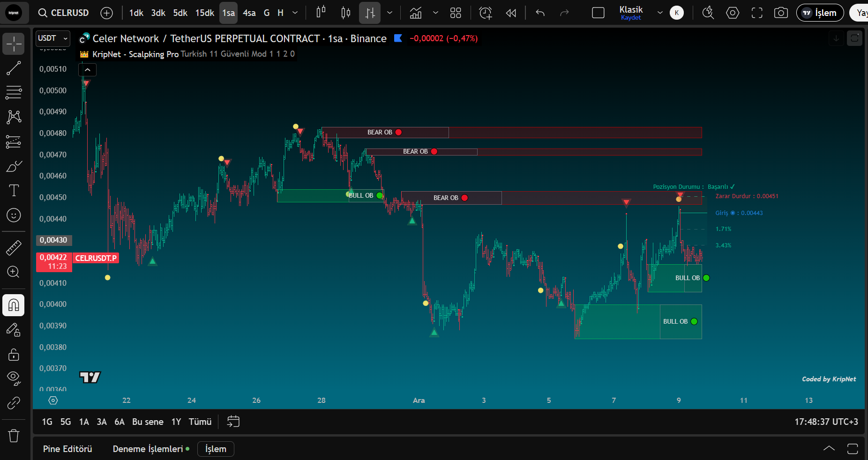This screenshot has height=460, width=868.
Task: Select the trend line drawing tool
Action: [14, 68]
